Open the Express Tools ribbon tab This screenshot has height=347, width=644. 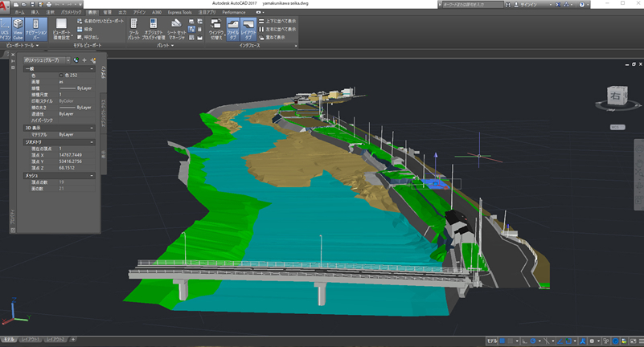point(180,13)
